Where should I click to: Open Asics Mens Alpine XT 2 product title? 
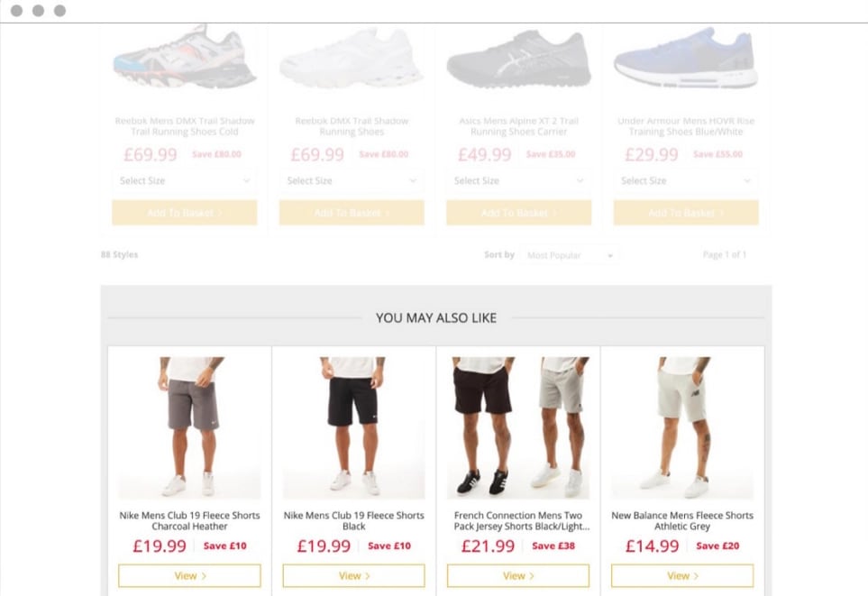[517, 126]
